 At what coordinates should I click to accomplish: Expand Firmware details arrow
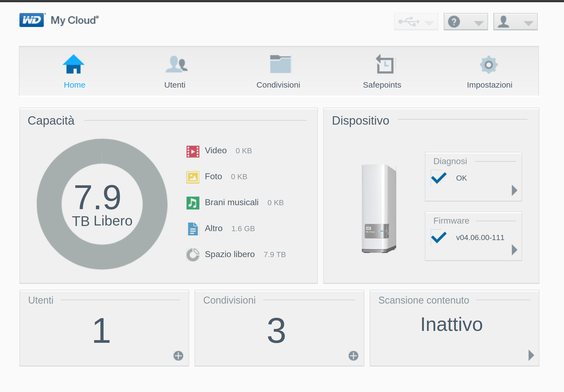pyautogui.click(x=514, y=250)
